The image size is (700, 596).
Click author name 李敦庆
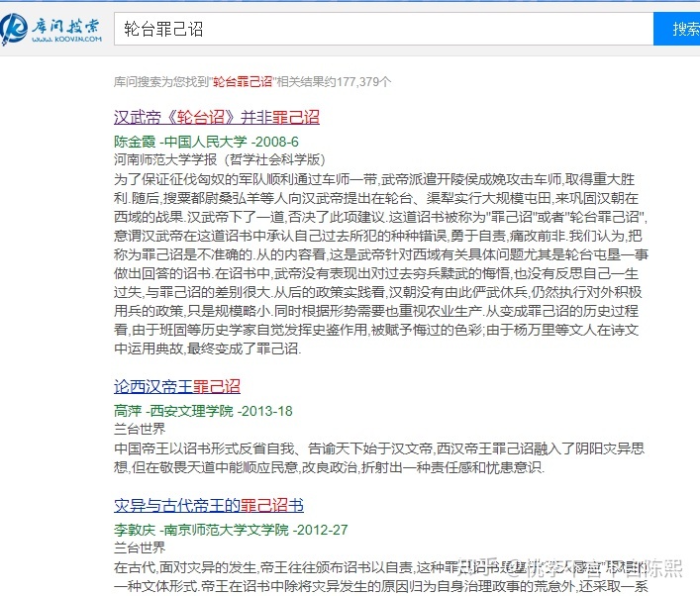coord(135,530)
